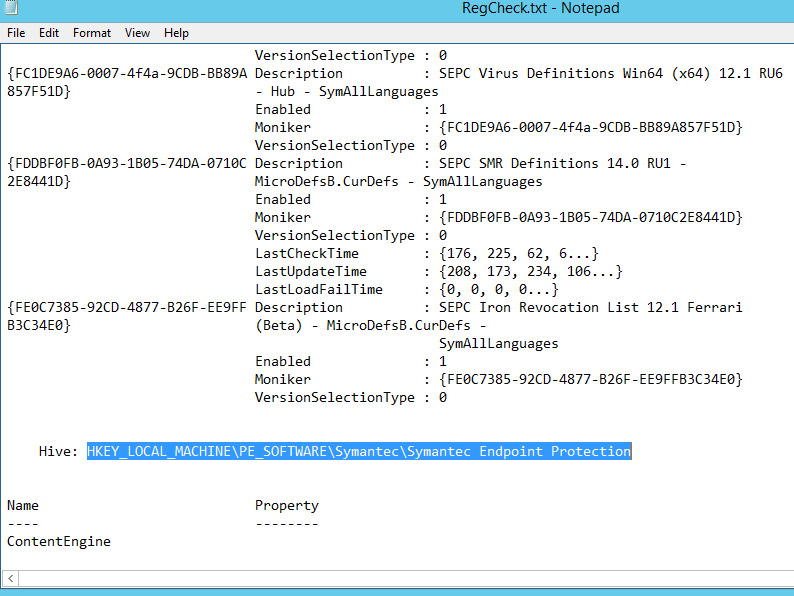
Task: Click the {FDDBF0FB-0A93-1B05-74DA-0710C2E8441D} Moniker value
Action: point(591,218)
